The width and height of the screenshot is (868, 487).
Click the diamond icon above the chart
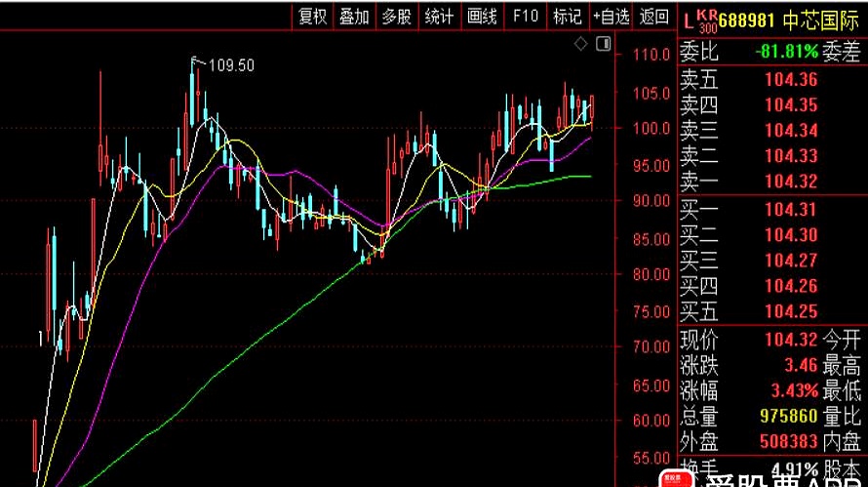pos(580,44)
